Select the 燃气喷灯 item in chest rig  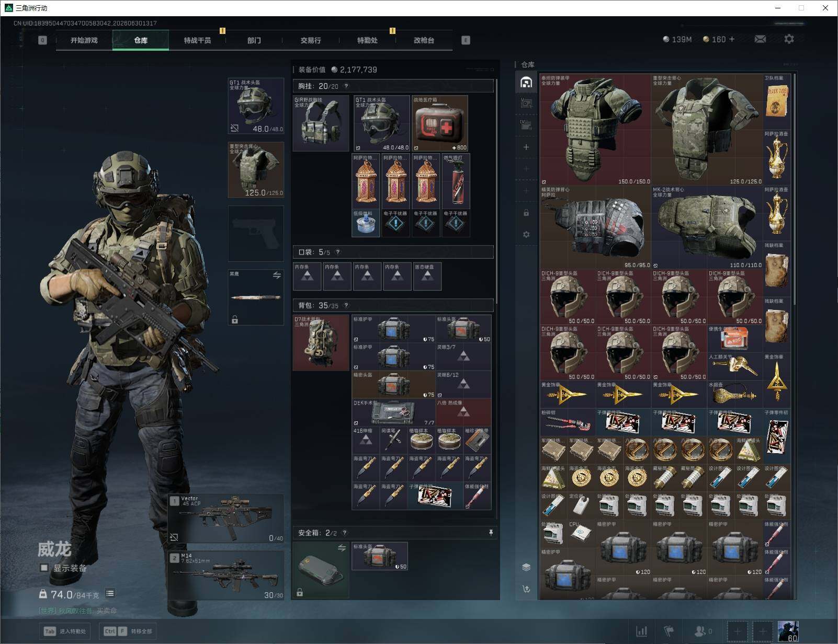456,181
